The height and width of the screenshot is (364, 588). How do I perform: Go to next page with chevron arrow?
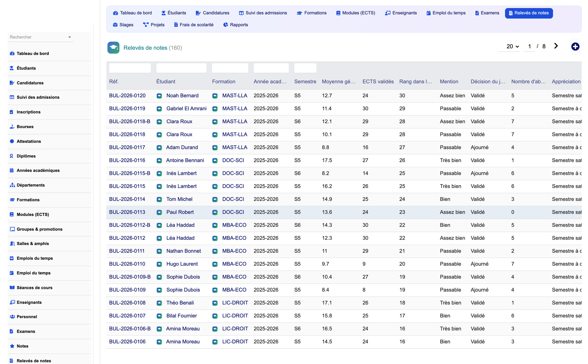pyautogui.click(x=556, y=46)
